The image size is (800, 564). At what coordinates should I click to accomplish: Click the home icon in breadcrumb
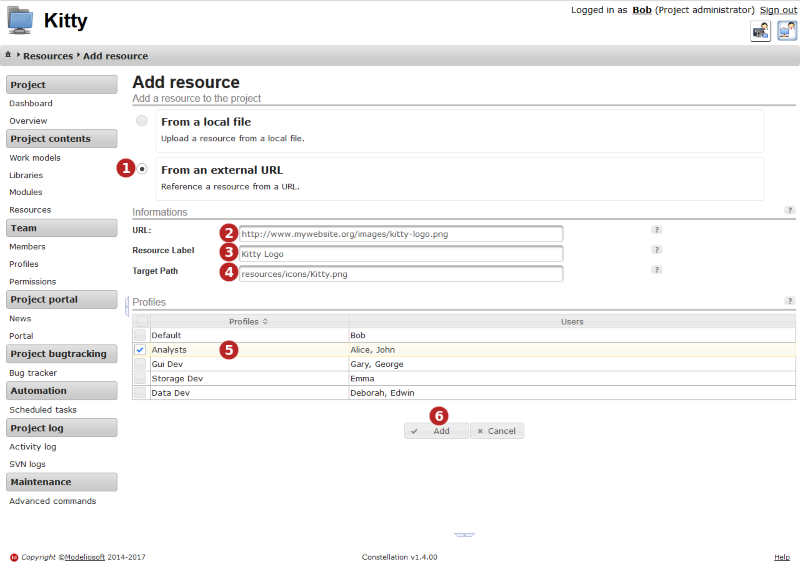8,55
